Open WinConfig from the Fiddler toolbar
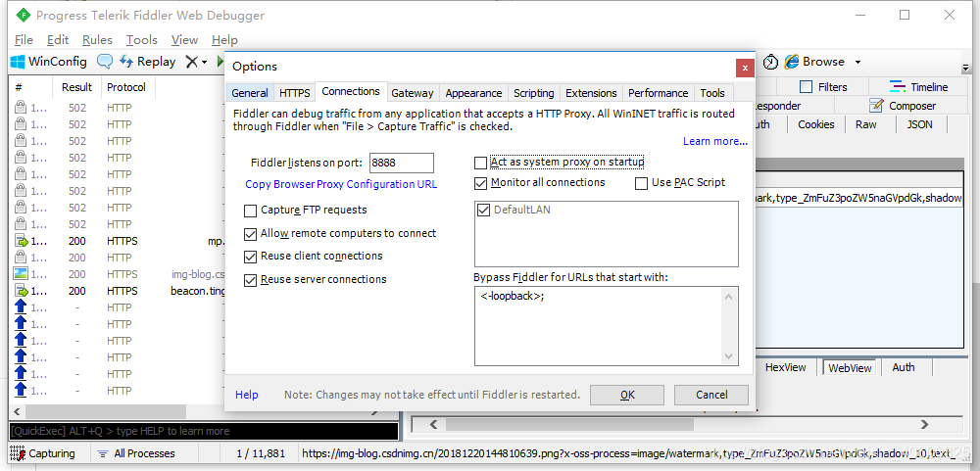Screen dimensions: 980x471 pyautogui.click(x=49, y=62)
